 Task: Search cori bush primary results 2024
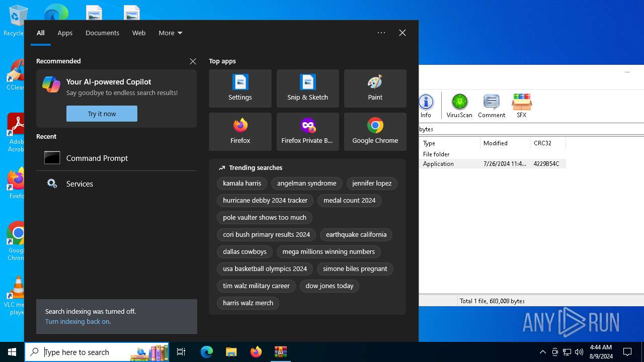(266, 235)
